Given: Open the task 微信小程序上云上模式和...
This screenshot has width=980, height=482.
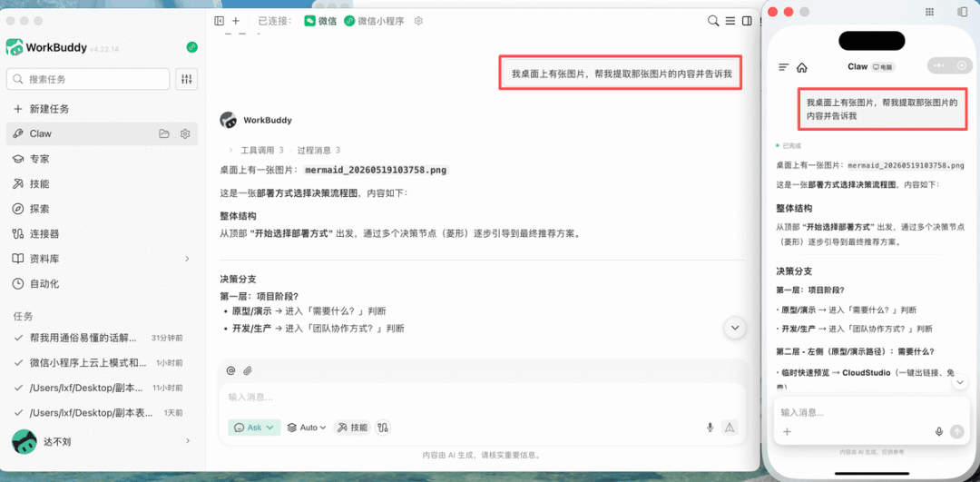Looking at the screenshot, I should [100, 363].
